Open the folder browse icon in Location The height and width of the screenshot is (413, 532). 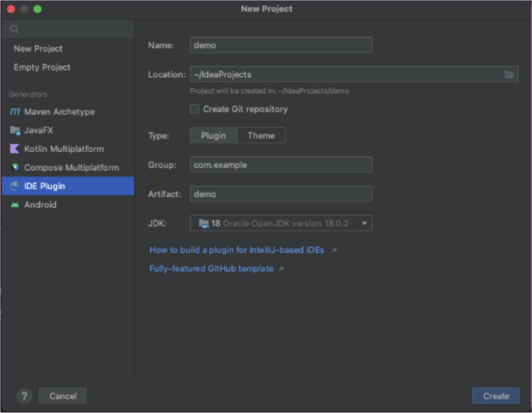point(509,74)
